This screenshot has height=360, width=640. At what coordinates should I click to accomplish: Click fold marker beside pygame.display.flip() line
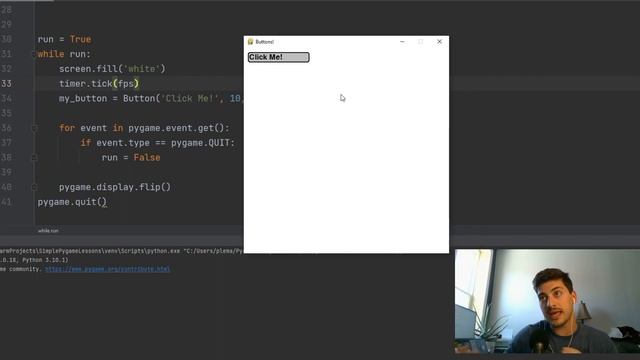click(35, 187)
